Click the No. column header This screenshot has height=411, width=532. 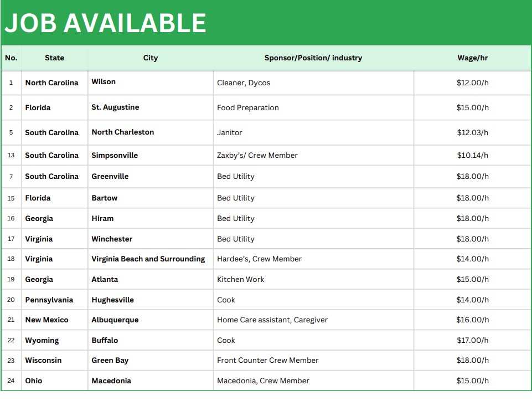(11, 58)
